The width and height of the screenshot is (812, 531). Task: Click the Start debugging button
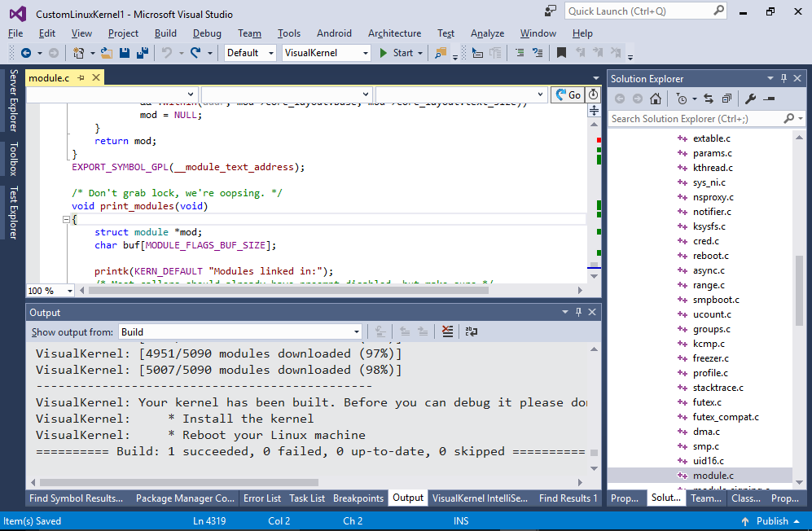click(x=396, y=53)
